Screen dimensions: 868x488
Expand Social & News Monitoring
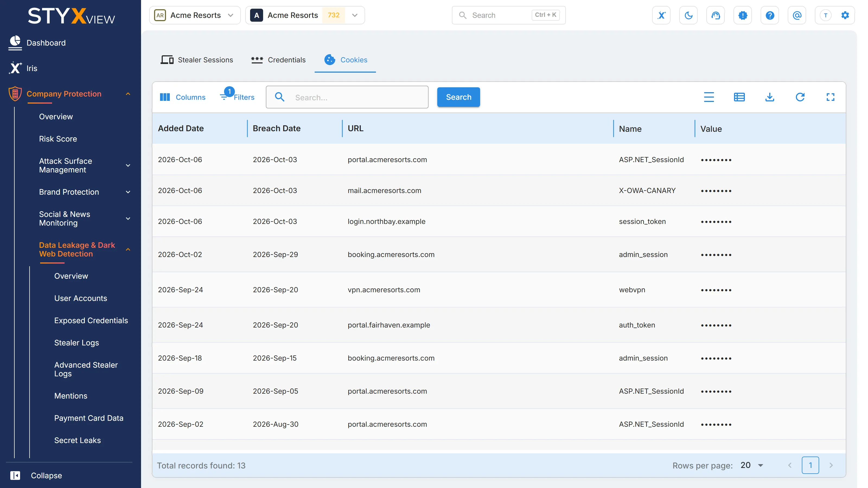tap(128, 219)
